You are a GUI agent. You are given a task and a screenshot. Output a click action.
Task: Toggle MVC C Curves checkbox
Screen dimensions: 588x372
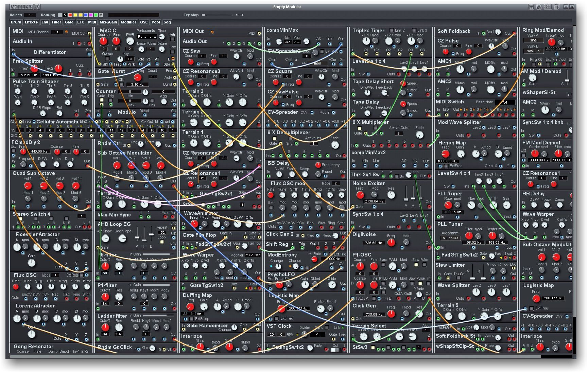point(107,58)
